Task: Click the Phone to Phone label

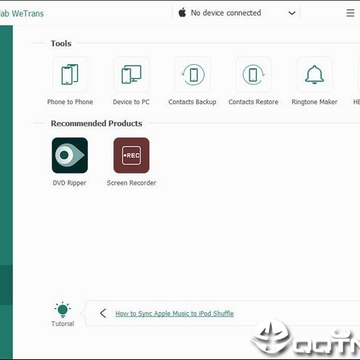Action: pos(70,102)
